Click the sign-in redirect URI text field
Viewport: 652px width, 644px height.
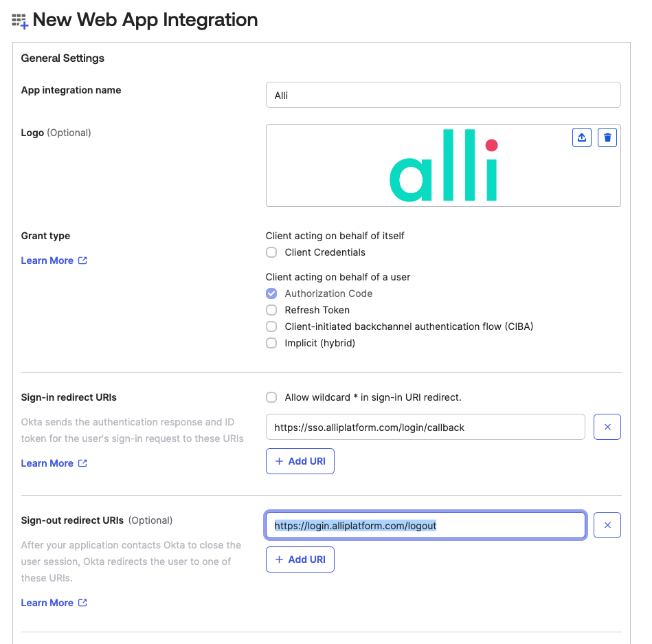click(x=425, y=427)
